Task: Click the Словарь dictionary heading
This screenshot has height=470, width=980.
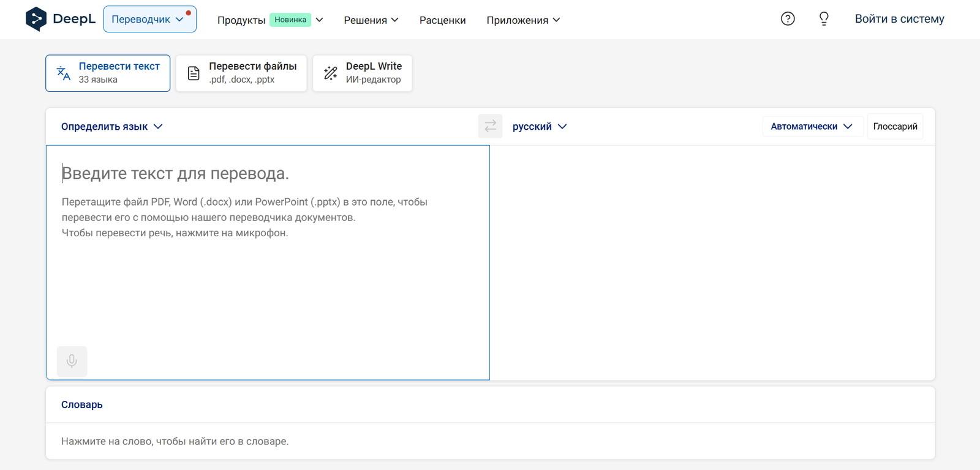Action: 82,405
